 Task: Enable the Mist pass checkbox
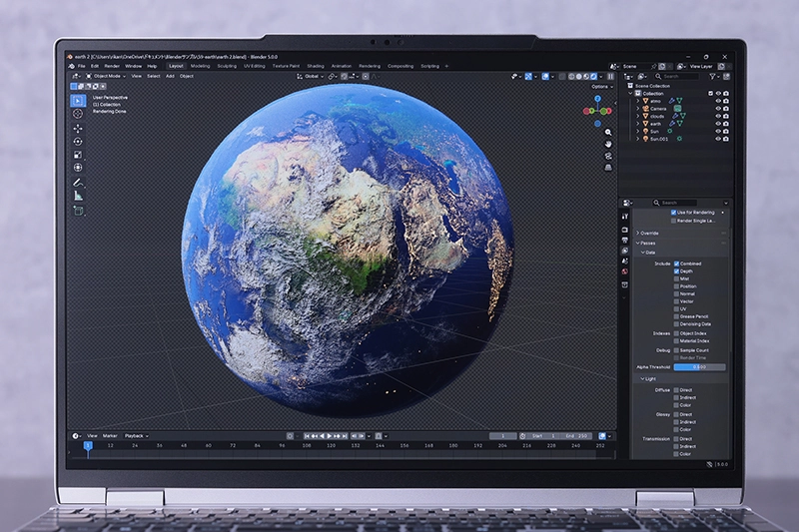677,279
